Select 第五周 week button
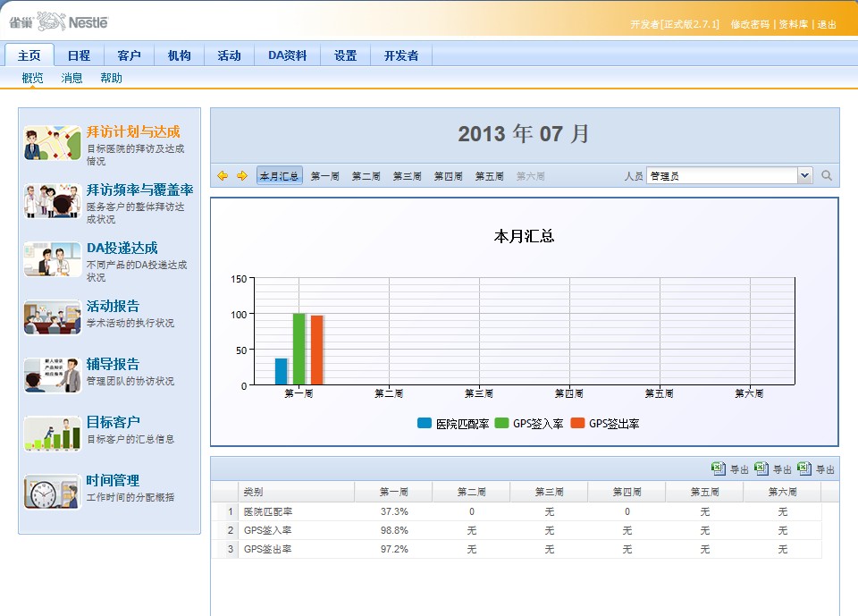The width and height of the screenshot is (858, 616). [489, 176]
